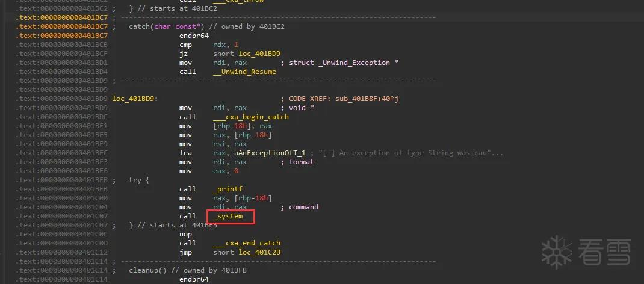This screenshot has width=644, height=284.
Task: Follow the jz short loc_401BD9 jump target
Action: click(259, 54)
